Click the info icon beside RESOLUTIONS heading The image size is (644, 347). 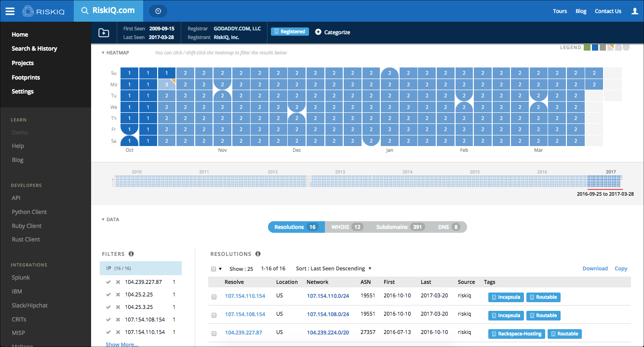[x=258, y=254]
